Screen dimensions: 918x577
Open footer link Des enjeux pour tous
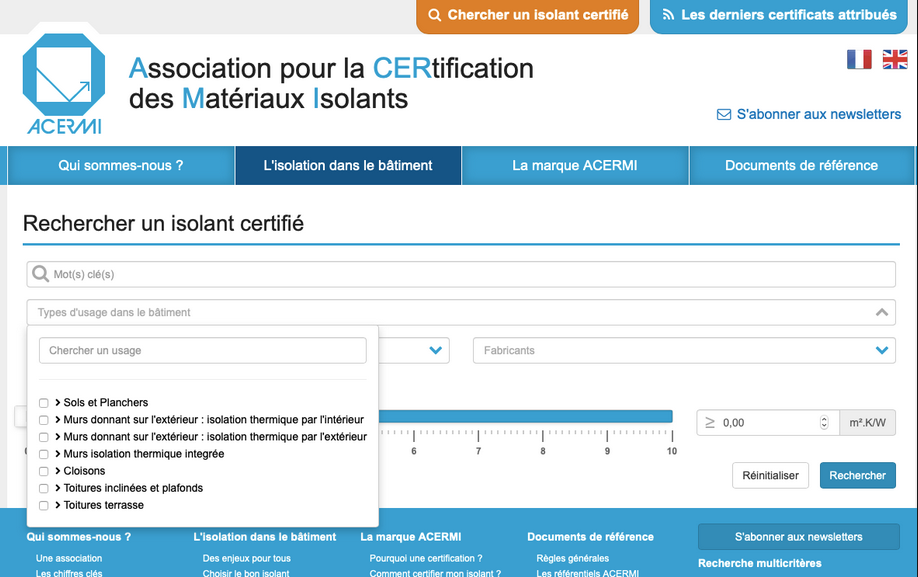[x=246, y=558]
